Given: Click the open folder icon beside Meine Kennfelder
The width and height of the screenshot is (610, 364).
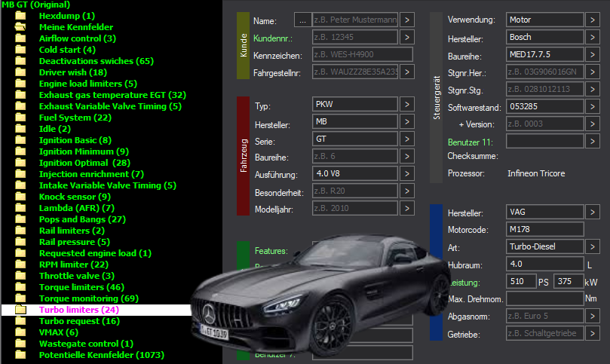Looking at the screenshot, I should pos(20,27).
